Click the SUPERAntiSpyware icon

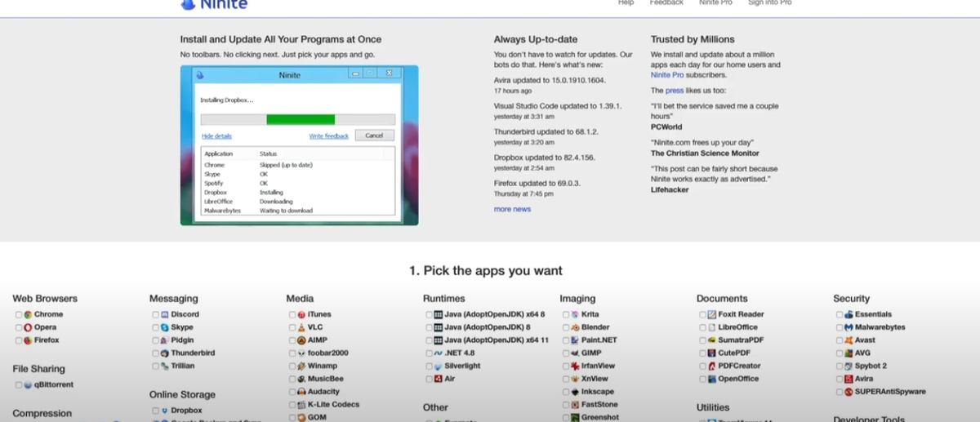(849, 392)
